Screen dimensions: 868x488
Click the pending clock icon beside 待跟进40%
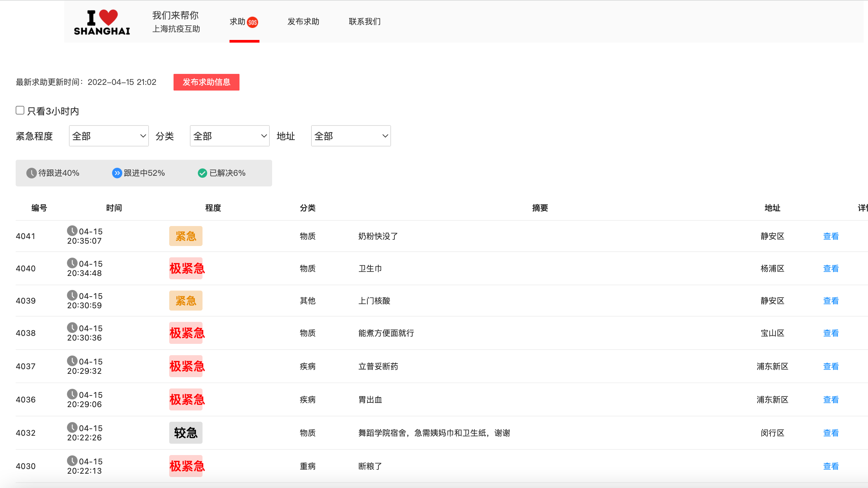click(31, 173)
